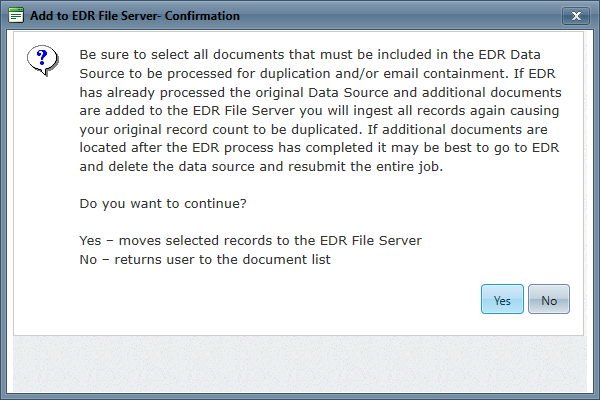Viewport: 600px width, 400px height.
Task: Click the 'No – returns user' explanation line
Action: [205, 259]
